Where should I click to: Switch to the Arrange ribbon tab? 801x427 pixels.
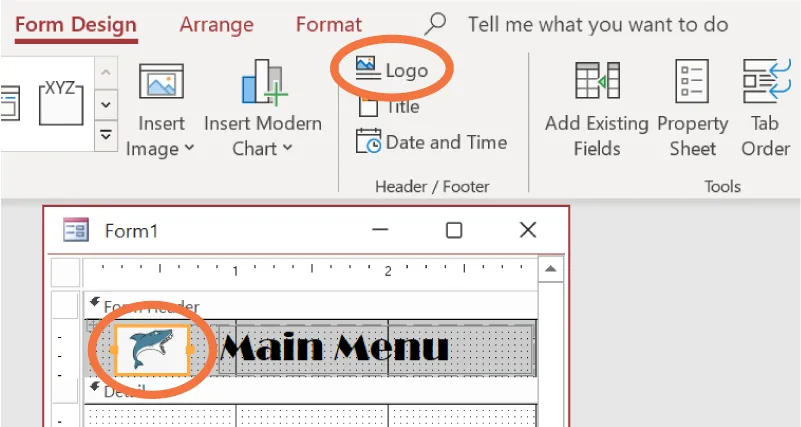pos(217,24)
